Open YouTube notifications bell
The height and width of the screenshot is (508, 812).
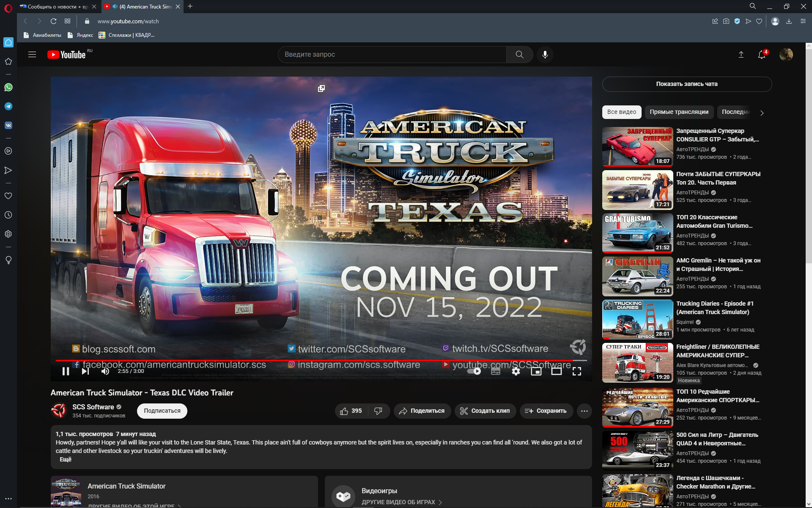coord(762,55)
